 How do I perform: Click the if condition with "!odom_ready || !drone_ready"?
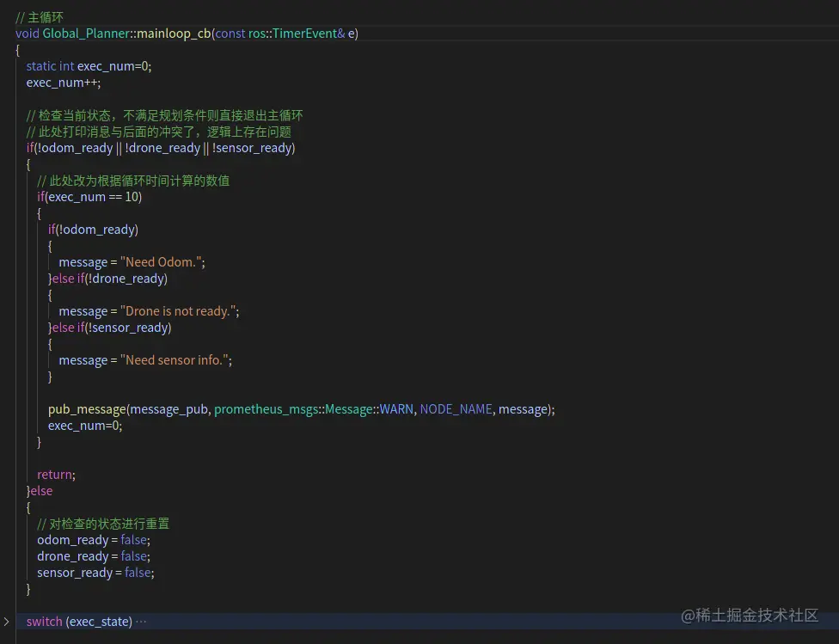click(x=161, y=148)
